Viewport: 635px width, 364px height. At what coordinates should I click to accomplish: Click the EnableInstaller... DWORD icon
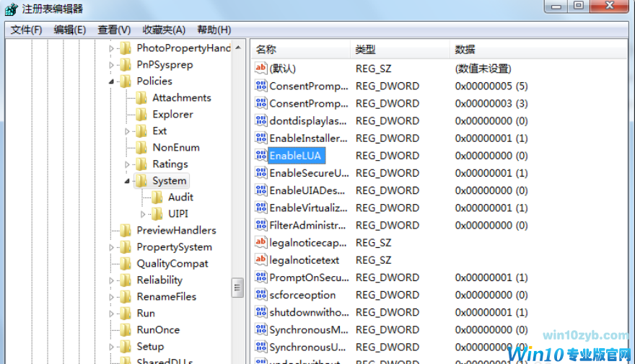tap(260, 138)
